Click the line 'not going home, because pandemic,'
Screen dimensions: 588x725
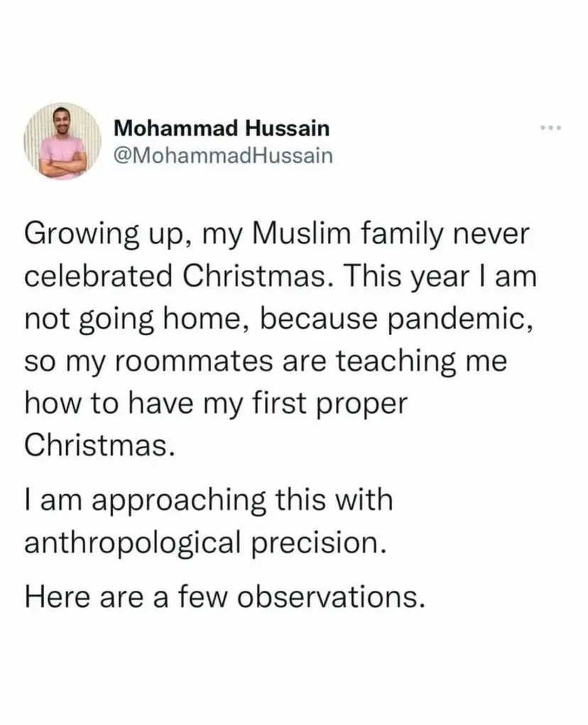tap(279, 320)
